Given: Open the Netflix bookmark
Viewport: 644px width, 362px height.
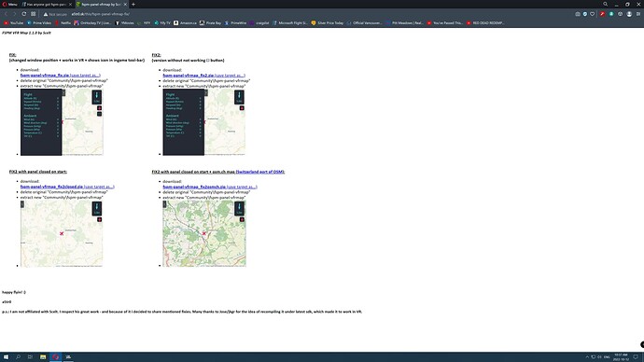Looking at the screenshot, I should (63, 23).
